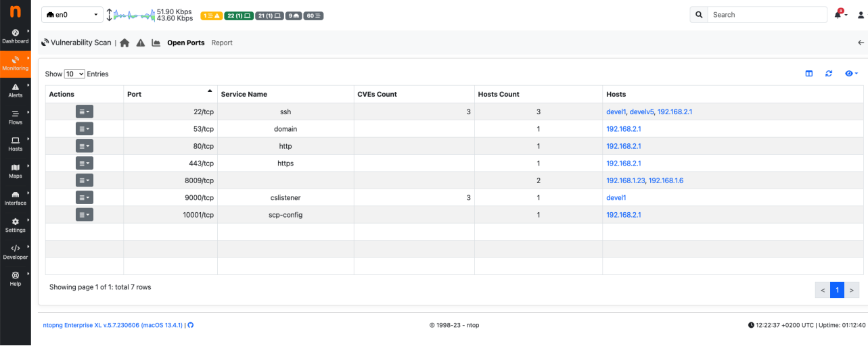Sort table by Port column

pyautogui.click(x=170, y=94)
